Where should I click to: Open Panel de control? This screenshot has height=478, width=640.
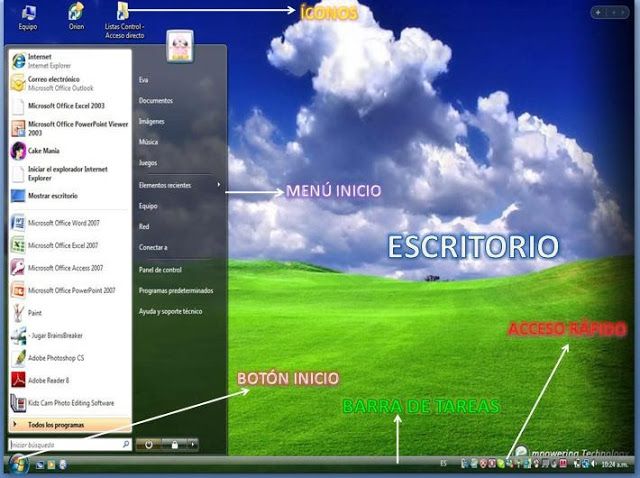(160, 270)
